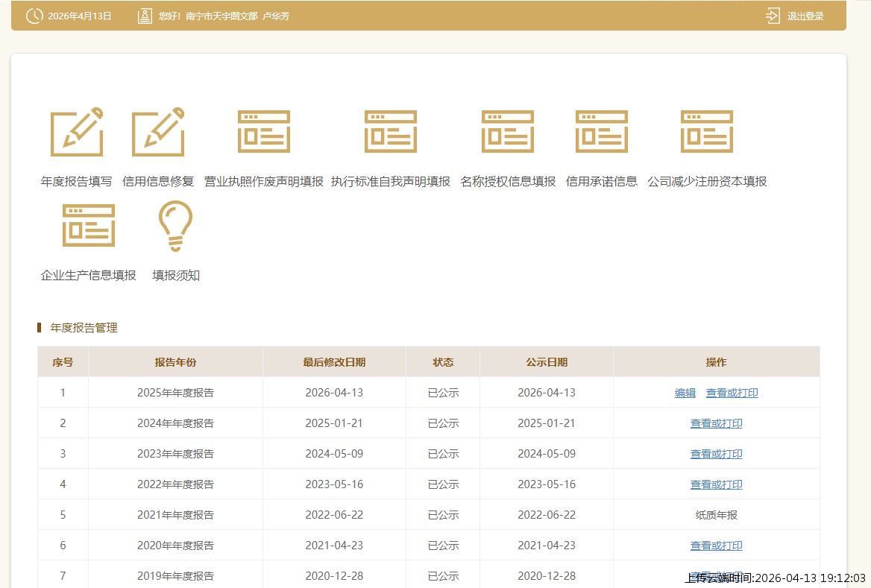871x588 pixels.
Task: Open 年度报告填写 pencil icon
Action: tap(76, 133)
